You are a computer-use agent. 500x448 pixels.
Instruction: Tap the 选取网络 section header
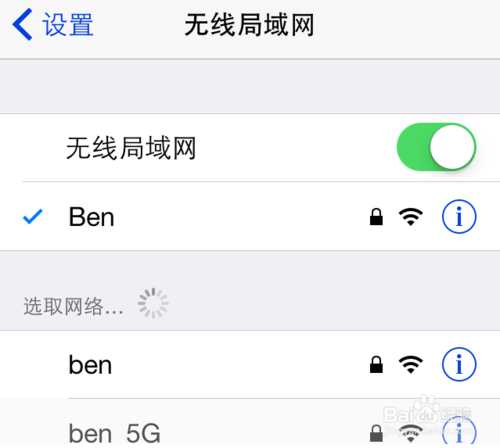73,306
